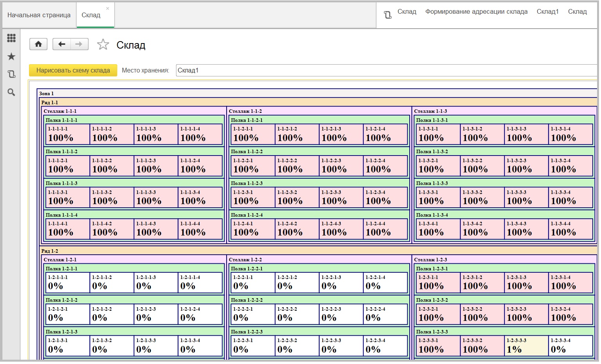Close the Склад tab
This screenshot has width=601, height=364.
(x=108, y=8)
